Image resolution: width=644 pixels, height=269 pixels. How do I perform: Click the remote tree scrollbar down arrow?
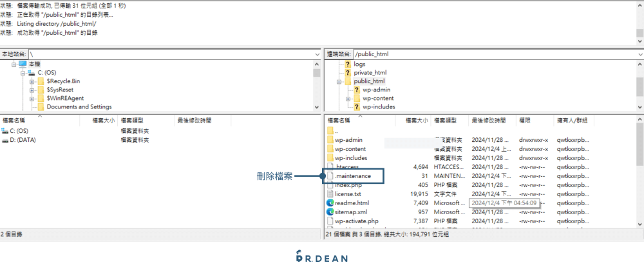pyautogui.click(x=640, y=107)
